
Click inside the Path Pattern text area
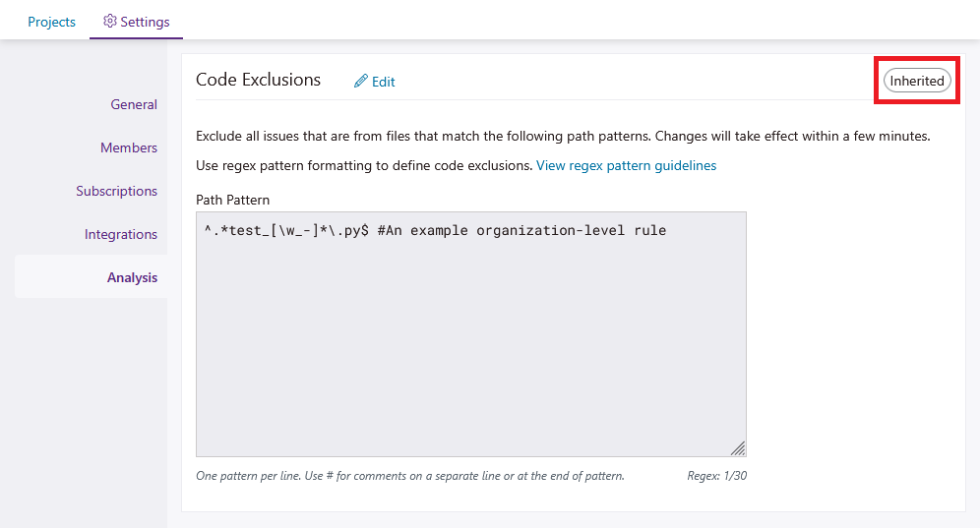(471, 334)
